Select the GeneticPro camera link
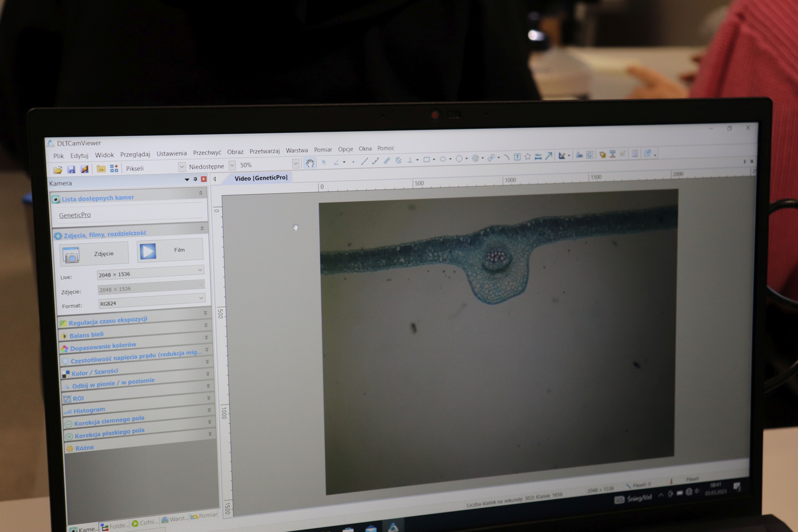 [x=75, y=215]
